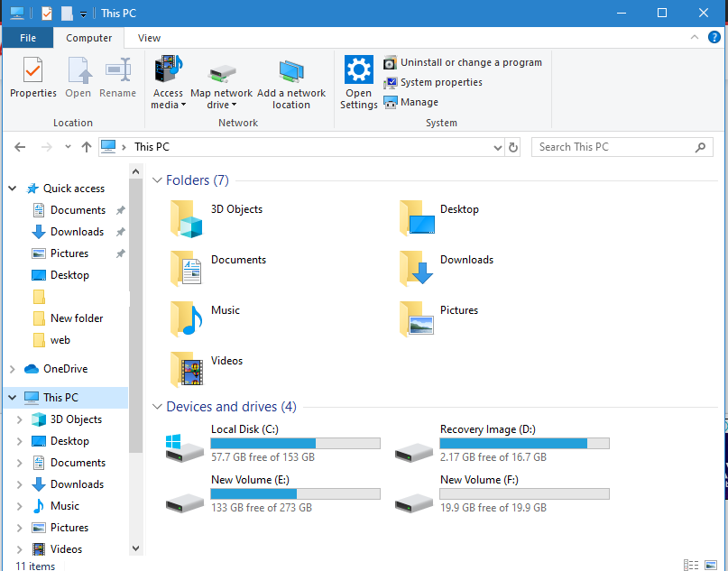Click the Map network drive icon
The width and height of the screenshot is (728, 571).
pos(221,72)
